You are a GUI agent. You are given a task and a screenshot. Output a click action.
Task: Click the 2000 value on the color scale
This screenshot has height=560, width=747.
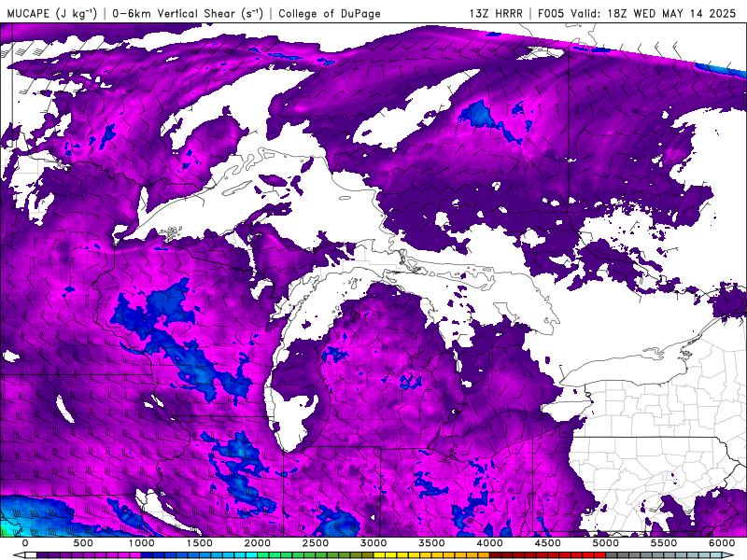[258, 543]
